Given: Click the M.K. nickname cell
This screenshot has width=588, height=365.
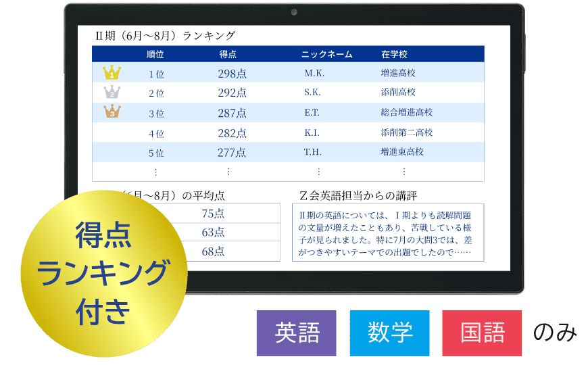Looking at the screenshot, I should tap(314, 73).
